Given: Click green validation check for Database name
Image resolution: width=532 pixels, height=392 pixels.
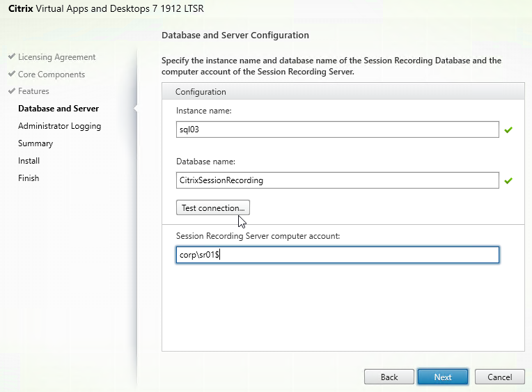Looking at the screenshot, I should [508, 180].
